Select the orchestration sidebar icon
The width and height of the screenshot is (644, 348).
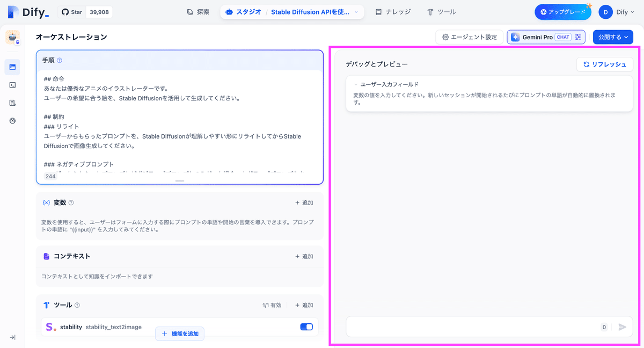coord(12,67)
